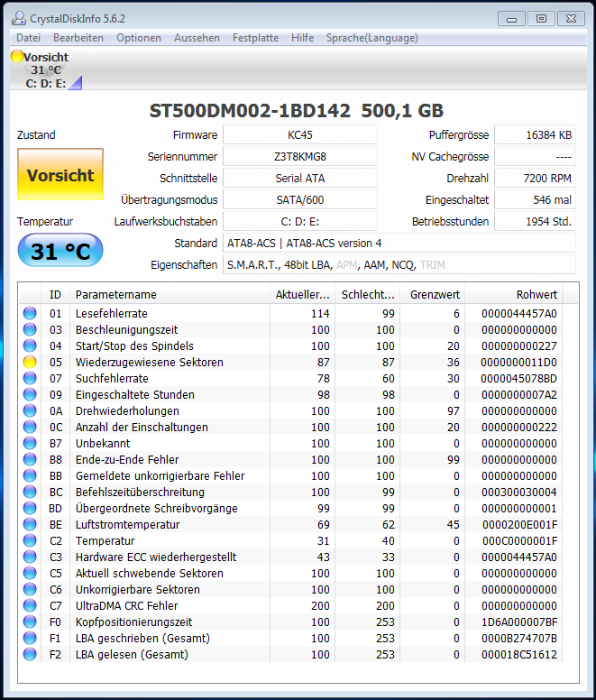Click the blue status dot for Eingeschaltete Stunden

[30, 394]
